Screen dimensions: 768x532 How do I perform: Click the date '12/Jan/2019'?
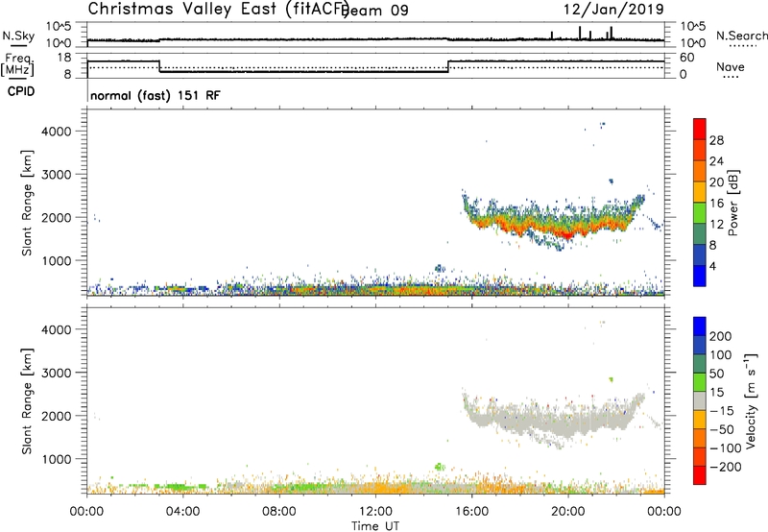[613, 9]
